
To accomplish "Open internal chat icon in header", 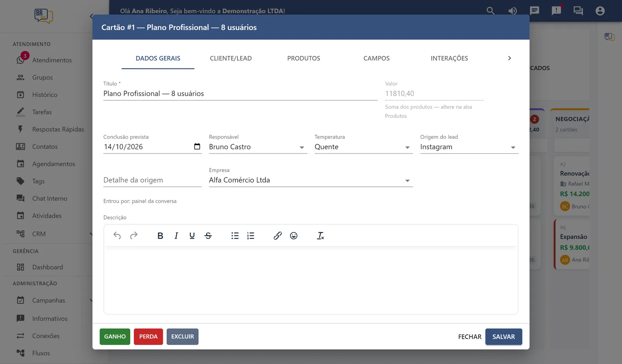I will coord(578,11).
